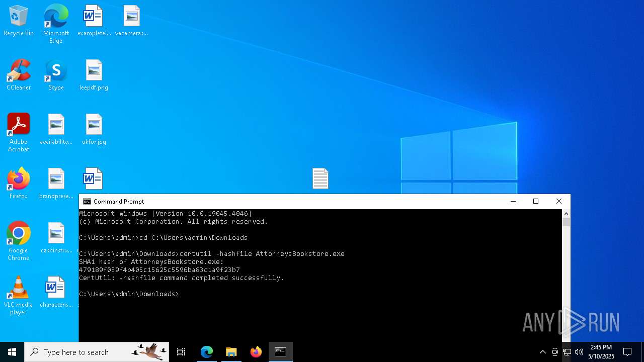
Task: Select the okfor.jpg file icon
Action: [x=94, y=130]
